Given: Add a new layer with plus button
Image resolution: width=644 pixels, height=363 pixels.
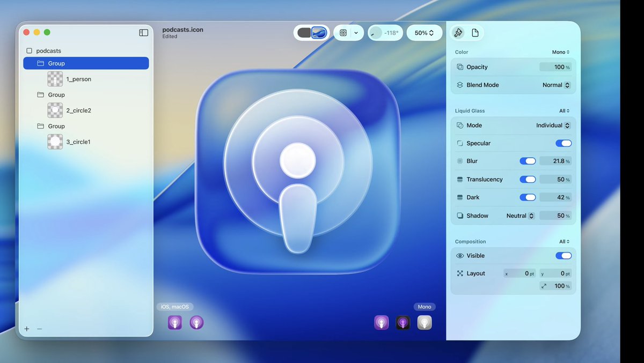Looking at the screenshot, I should (27, 329).
